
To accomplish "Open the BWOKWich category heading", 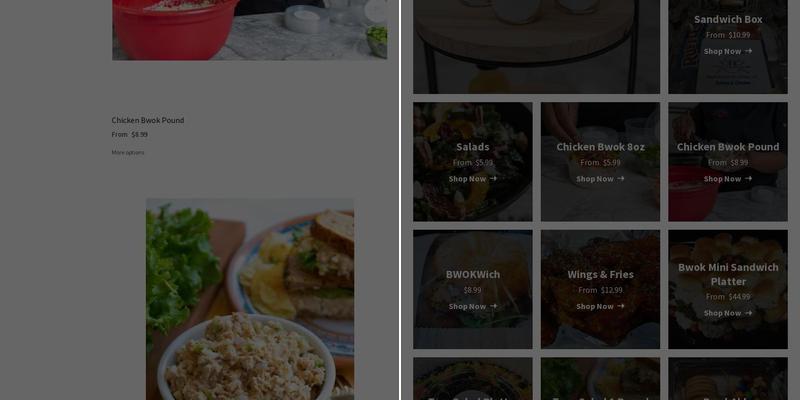I will tap(472, 274).
